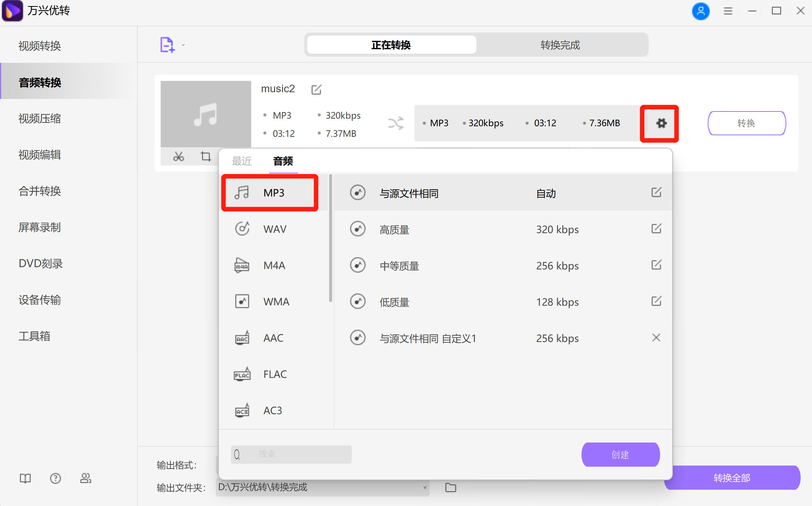Switch to the 转换完成 tab

(x=560, y=45)
